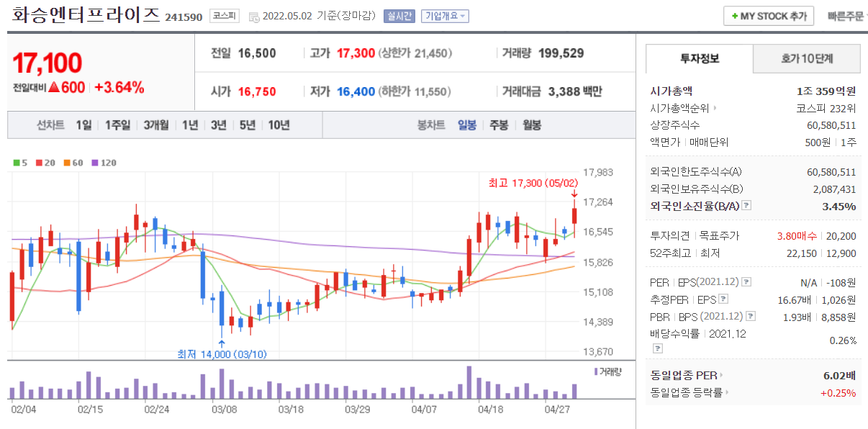Image resolution: width=868 pixels, height=429 pixels.
Task: Click the 전일 value 16,500
Action: pos(257,53)
